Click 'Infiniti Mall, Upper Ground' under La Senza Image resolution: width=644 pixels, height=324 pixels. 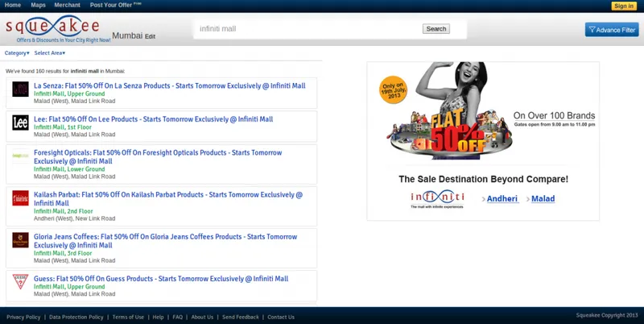[69, 93]
